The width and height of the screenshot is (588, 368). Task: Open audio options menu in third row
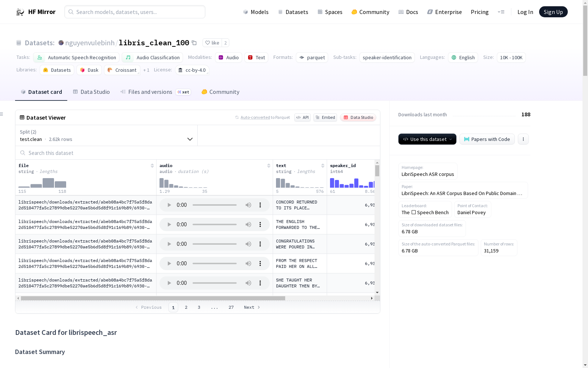pyautogui.click(x=260, y=244)
